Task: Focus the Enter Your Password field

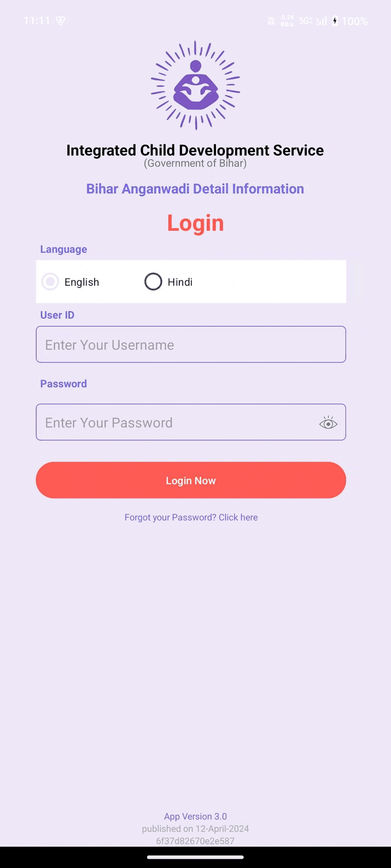Action: click(176, 422)
